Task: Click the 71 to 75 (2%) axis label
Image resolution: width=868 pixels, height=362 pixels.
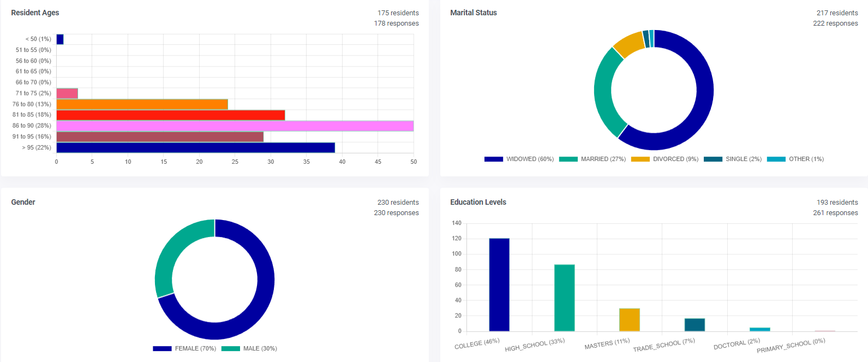Action: (33, 93)
